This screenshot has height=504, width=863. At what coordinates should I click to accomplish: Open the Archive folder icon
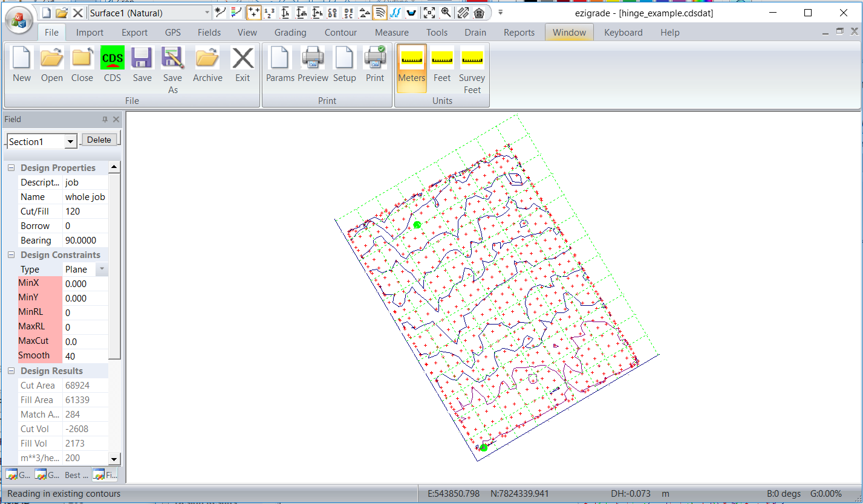point(207,59)
